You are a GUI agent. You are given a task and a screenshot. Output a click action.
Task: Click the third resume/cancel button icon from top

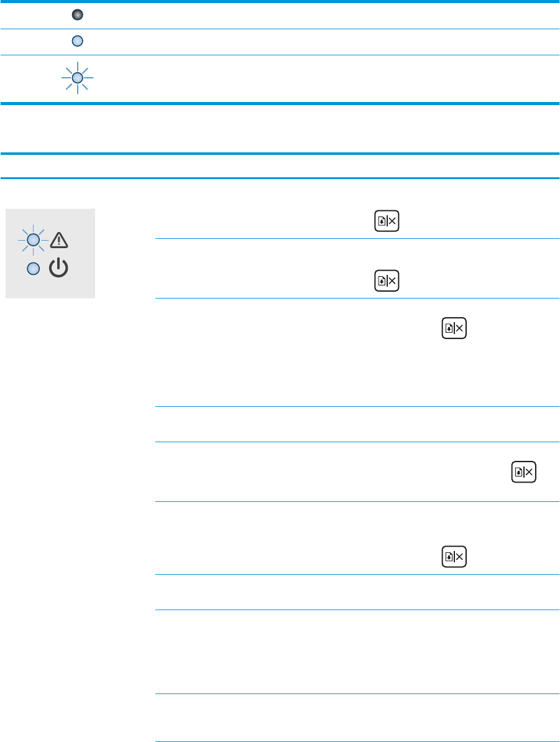(x=454, y=329)
